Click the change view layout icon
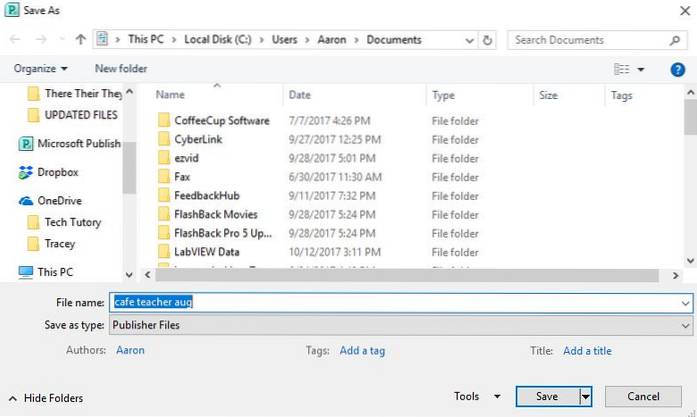The image size is (697, 417). pyautogui.click(x=623, y=69)
